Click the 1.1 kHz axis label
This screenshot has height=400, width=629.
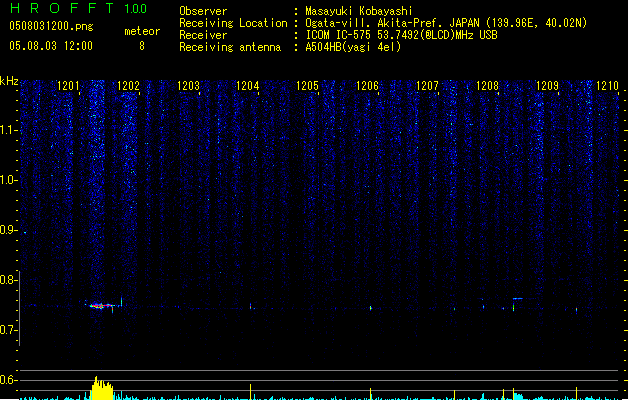[8, 130]
